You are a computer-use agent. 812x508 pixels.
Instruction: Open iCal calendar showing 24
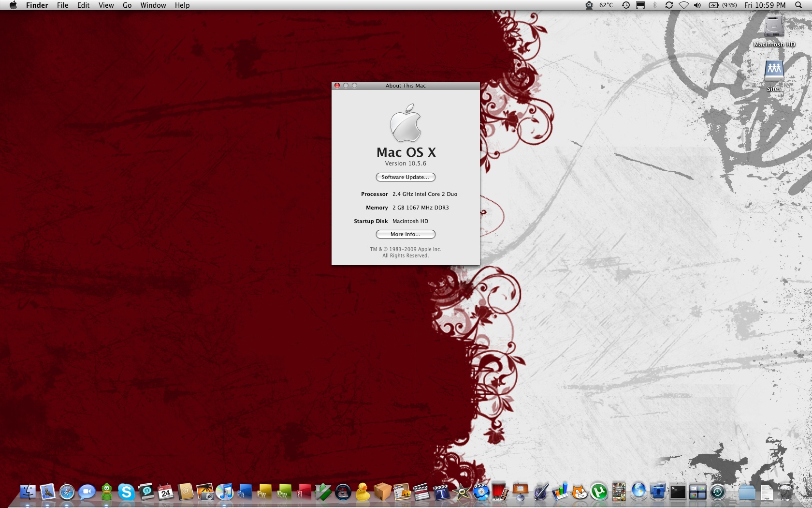coord(166,492)
